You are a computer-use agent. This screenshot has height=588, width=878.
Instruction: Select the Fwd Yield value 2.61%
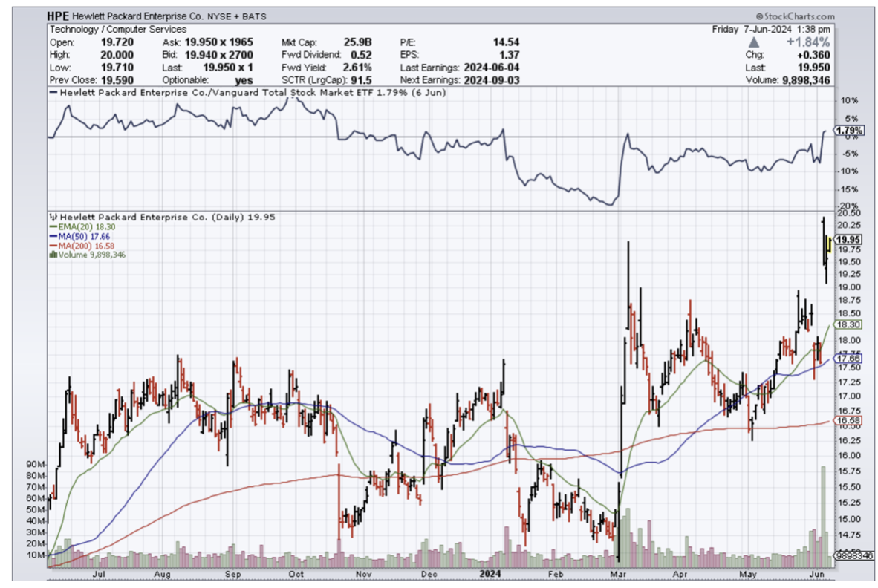(x=357, y=67)
